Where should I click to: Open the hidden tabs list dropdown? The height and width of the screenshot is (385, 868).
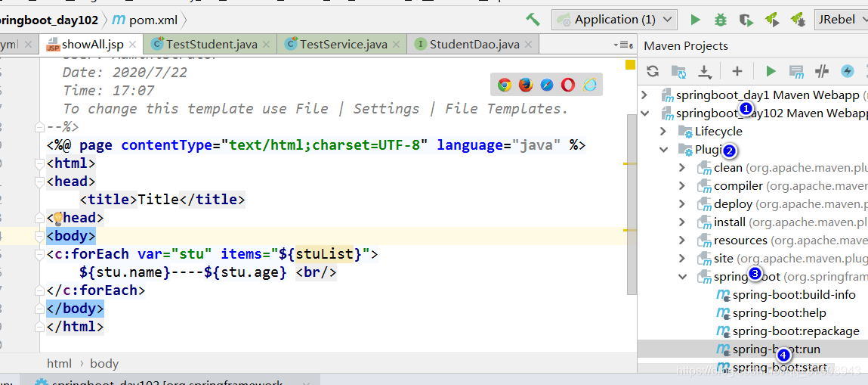623,45
